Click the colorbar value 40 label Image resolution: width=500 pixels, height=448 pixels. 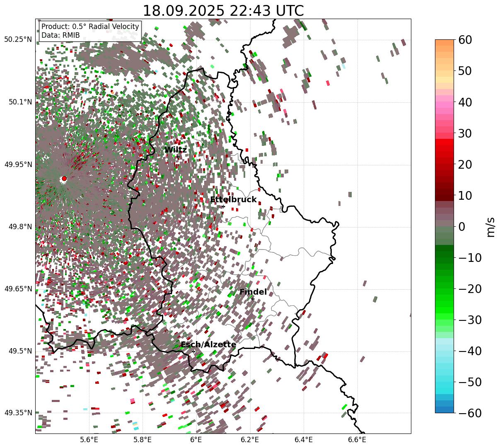pyautogui.click(x=465, y=102)
